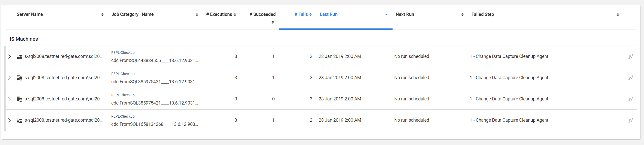This screenshot has width=644, height=145.
Task: Expand the row with 0 succeeded executions
Action: pyautogui.click(x=9, y=99)
